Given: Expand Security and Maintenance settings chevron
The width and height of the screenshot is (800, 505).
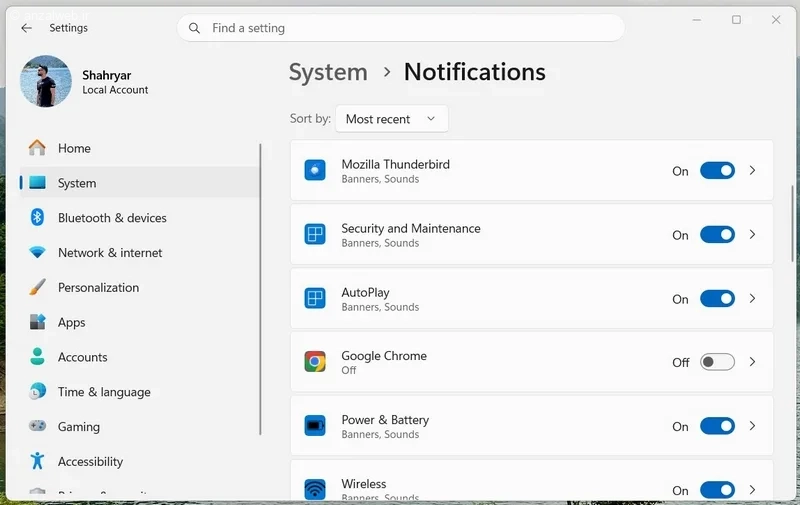Looking at the screenshot, I should pos(753,235).
